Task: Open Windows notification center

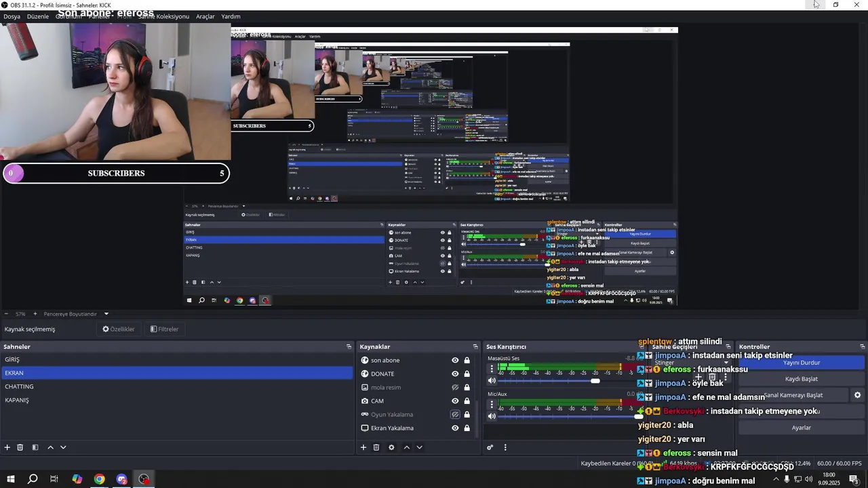Action: [x=854, y=479]
